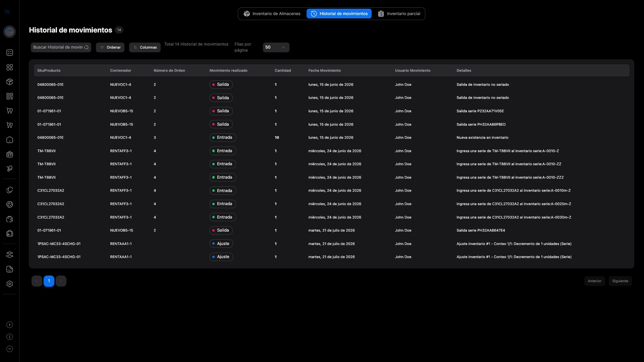
Task: Click the Movimiento realizado column header
Action: click(x=228, y=70)
